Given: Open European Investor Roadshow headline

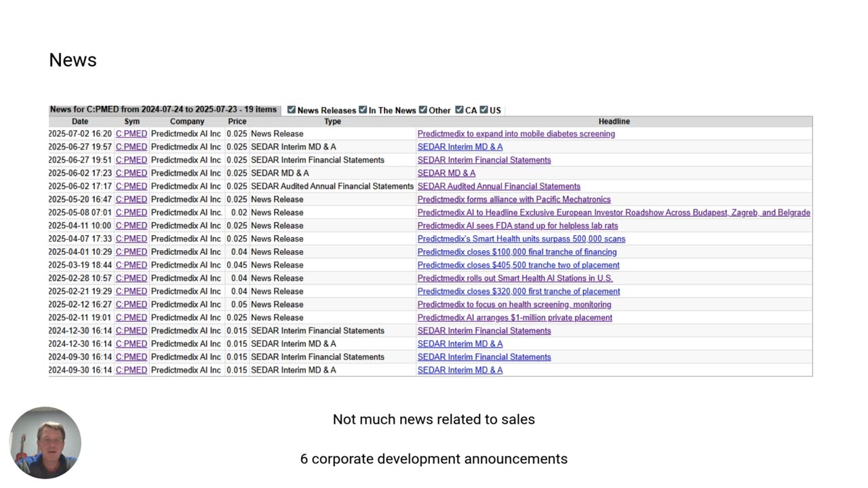Looking at the screenshot, I should click(x=614, y=212).
